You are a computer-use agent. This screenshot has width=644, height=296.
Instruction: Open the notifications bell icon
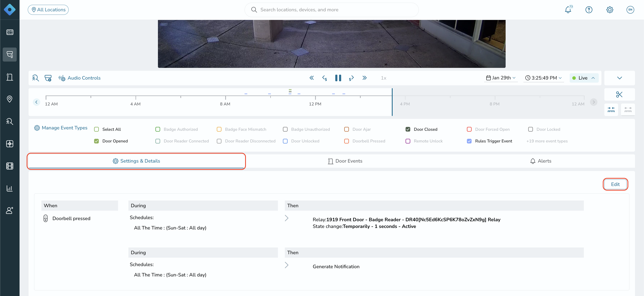tap(568, 10)
